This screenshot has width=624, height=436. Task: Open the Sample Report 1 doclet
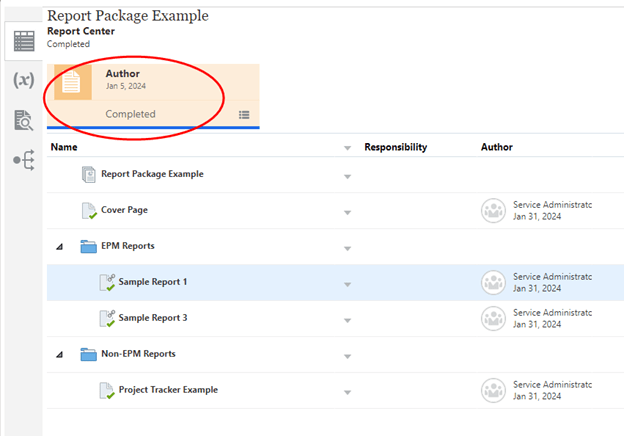(x=153, y=282)
